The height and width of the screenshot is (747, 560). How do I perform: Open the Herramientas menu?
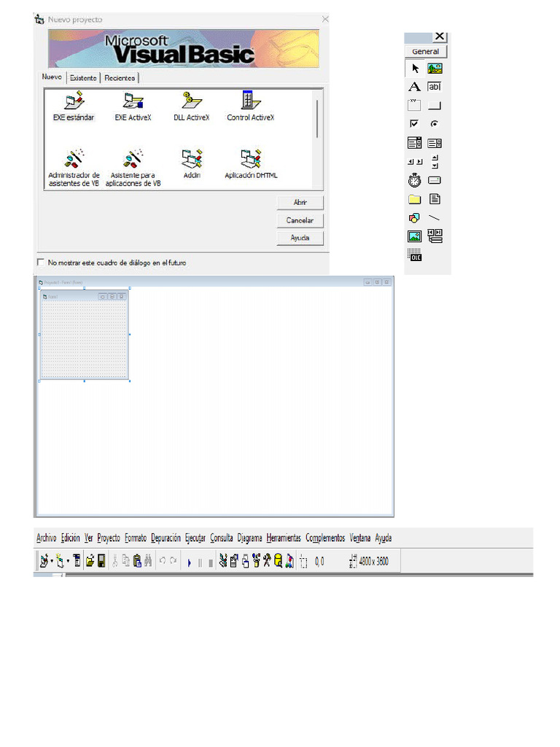tap(284, 538)
